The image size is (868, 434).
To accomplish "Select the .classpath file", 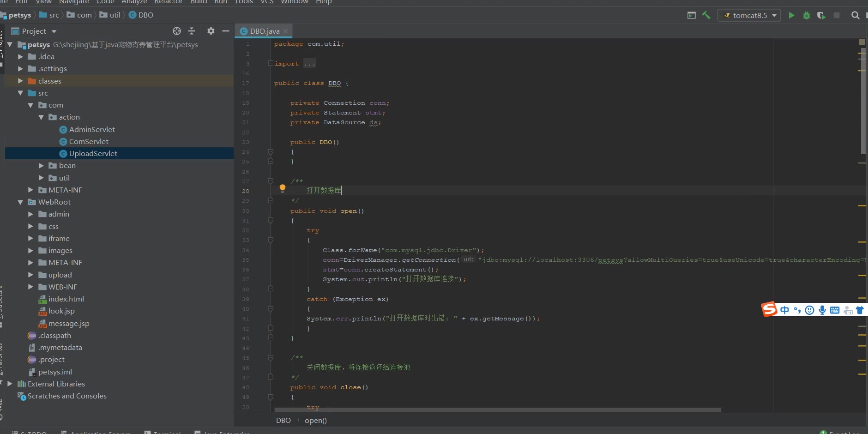I will (x=54, y=335).
